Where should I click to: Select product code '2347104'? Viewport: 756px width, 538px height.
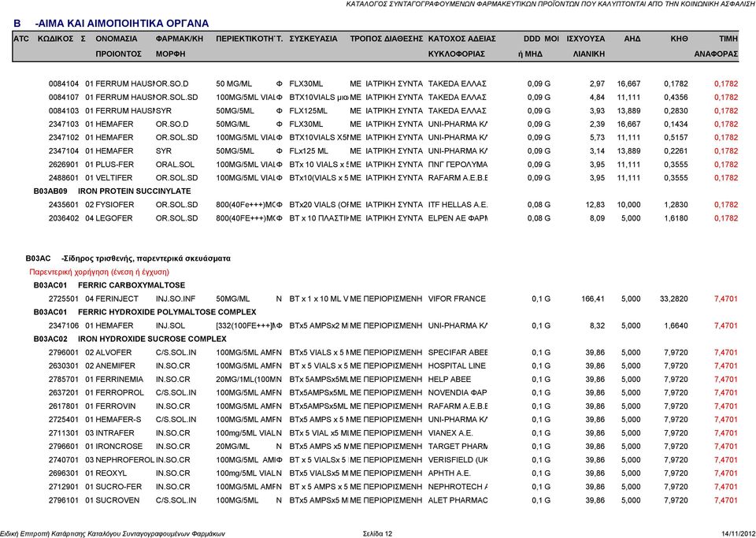click(x=64, y=151)
